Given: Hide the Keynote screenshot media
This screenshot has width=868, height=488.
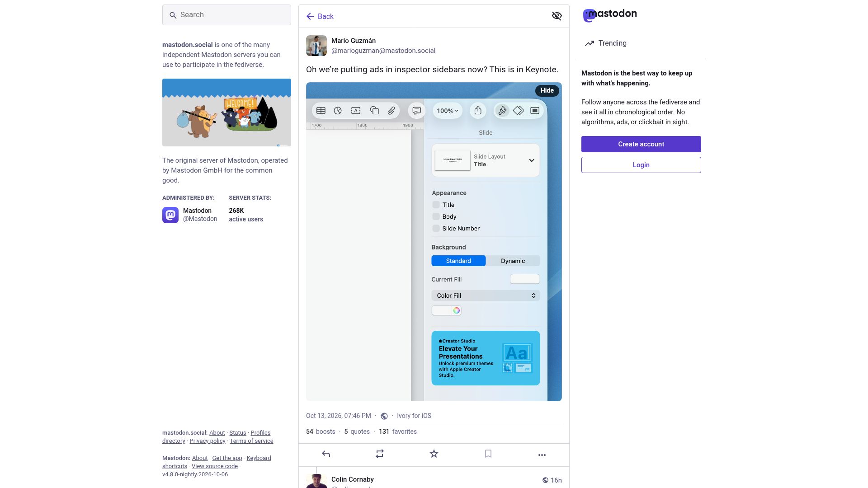Looking at the screenshot, I should click(547, 90).
